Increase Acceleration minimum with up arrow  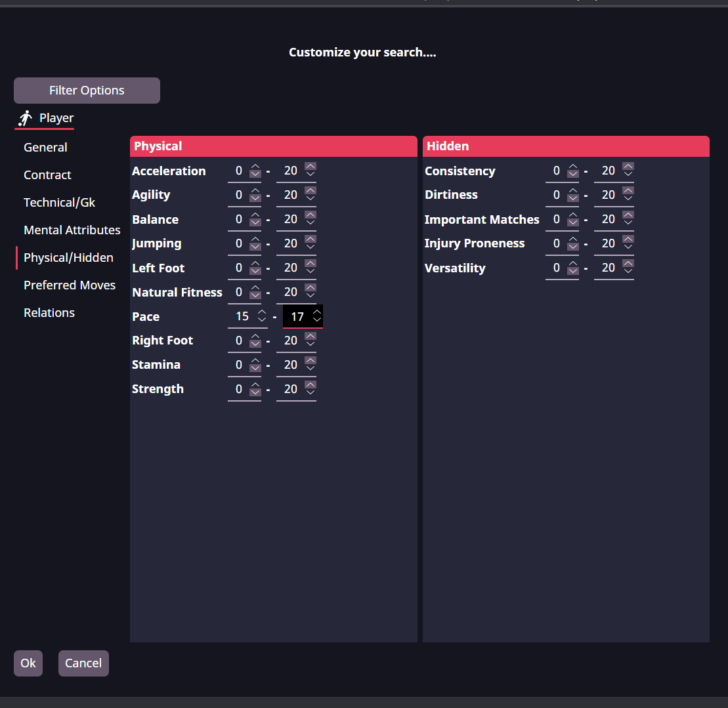coord(255,167)
